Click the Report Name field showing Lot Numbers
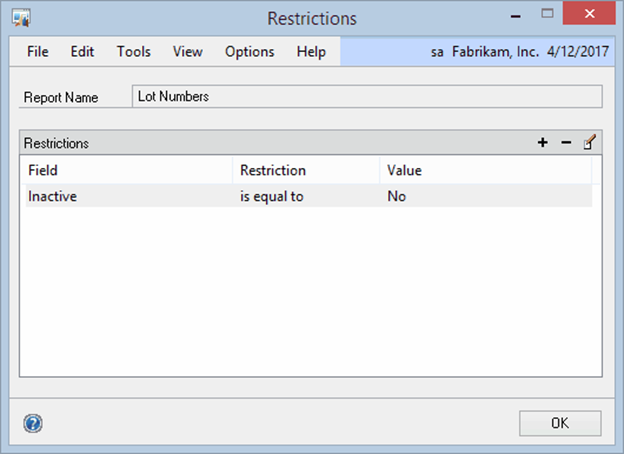Viewport: 625px width, 455px height. (x=367, y=96)
